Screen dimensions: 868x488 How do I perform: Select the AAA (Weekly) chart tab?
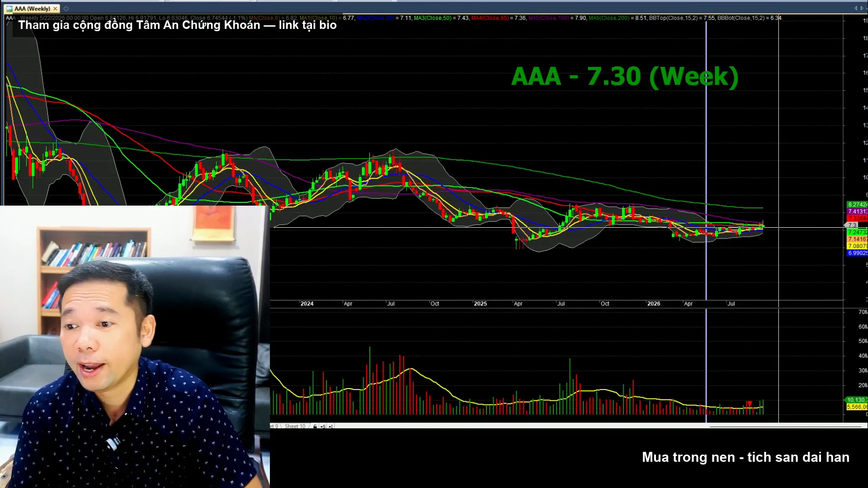click(32, 9)
